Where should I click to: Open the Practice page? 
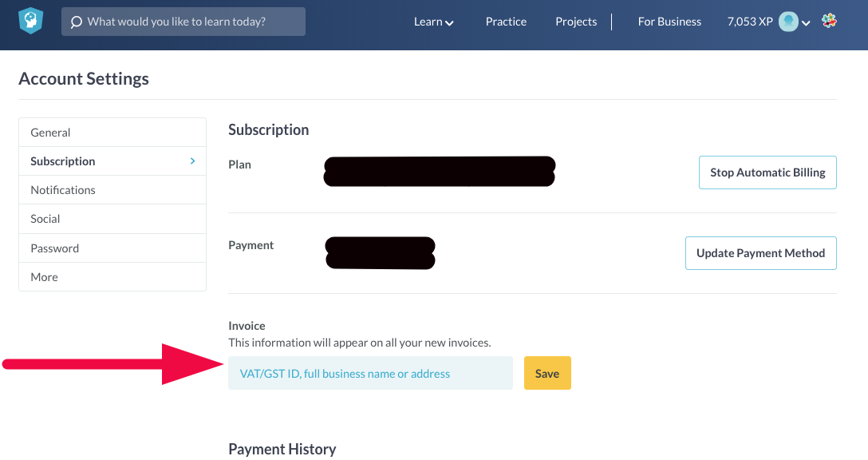[506, 22]
